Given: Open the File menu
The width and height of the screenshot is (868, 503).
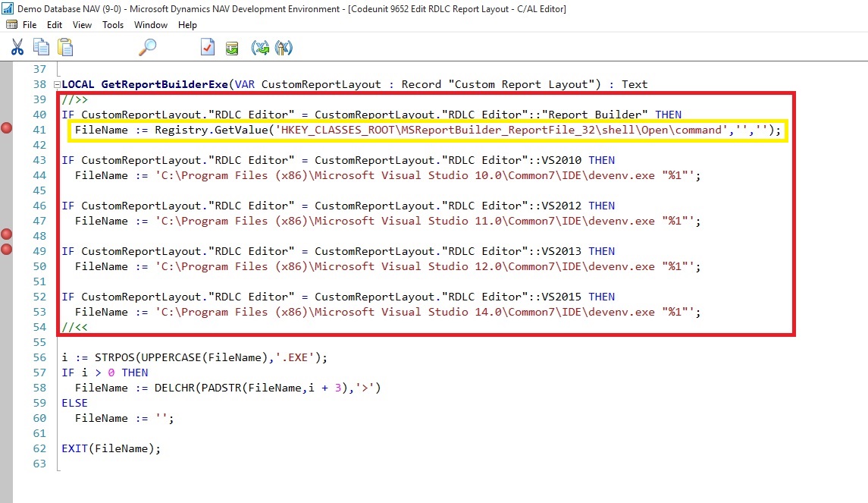Looking at the screenshot, I should point(30,25).
